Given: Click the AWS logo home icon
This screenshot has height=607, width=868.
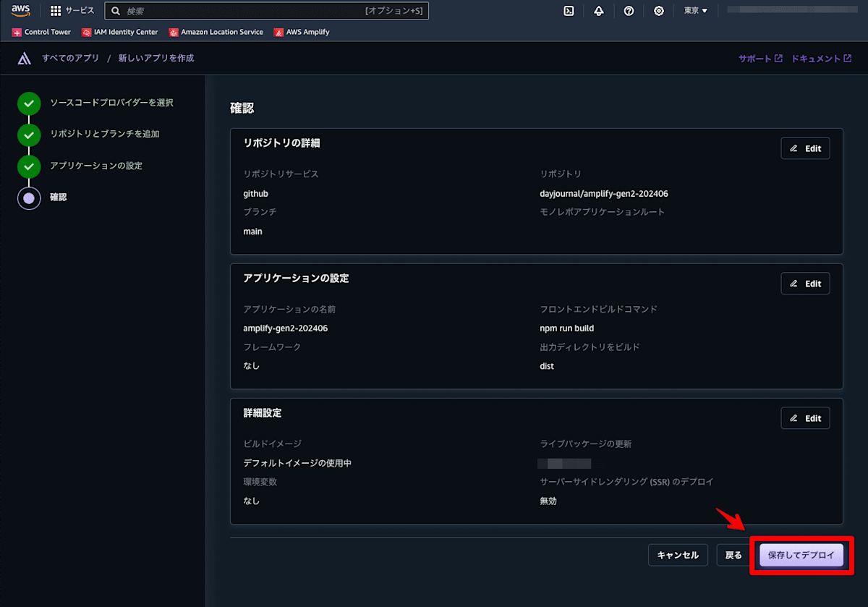Looking at the screenshot, I should [x=20, y=11].
